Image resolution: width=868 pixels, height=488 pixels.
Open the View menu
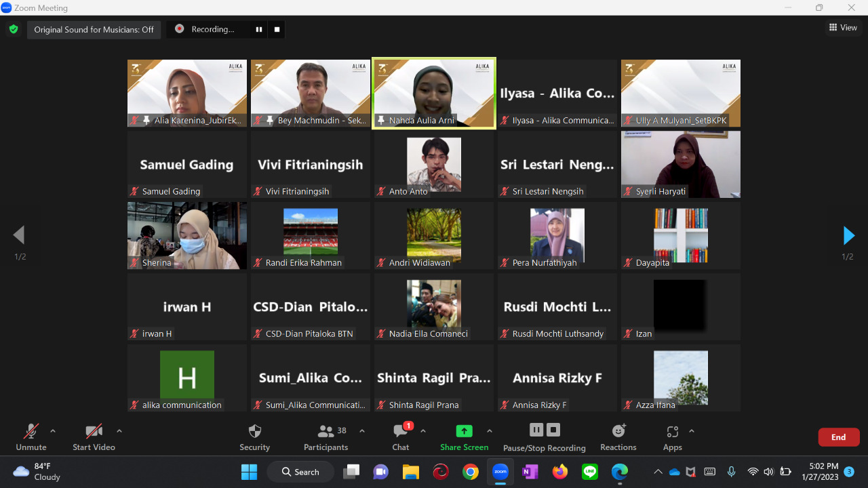point(844,27)
